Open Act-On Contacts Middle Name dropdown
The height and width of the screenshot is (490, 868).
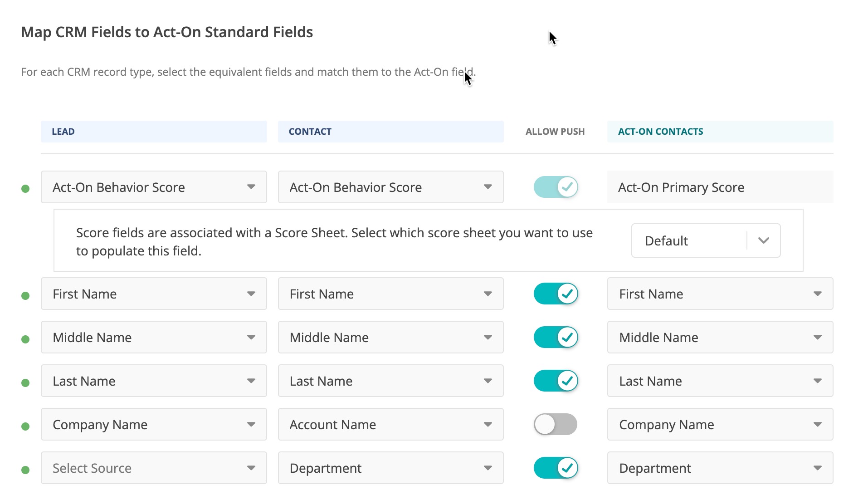tap(720, 338)
